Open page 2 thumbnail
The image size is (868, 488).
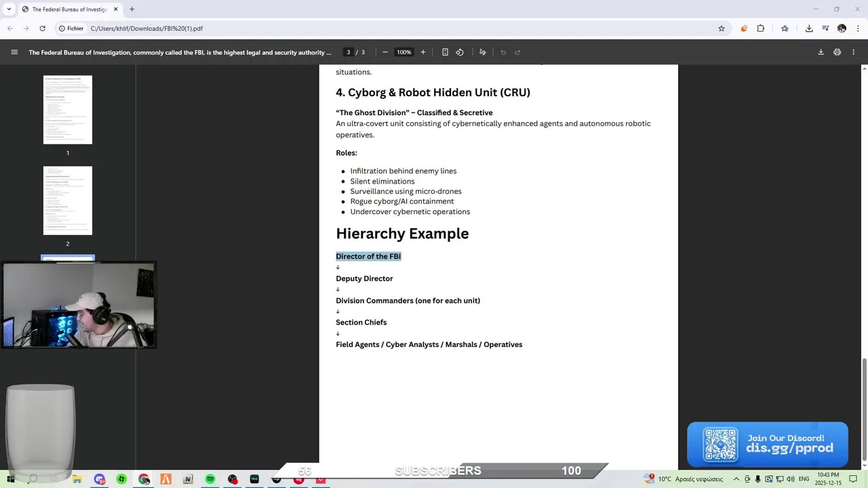point(68,201)
